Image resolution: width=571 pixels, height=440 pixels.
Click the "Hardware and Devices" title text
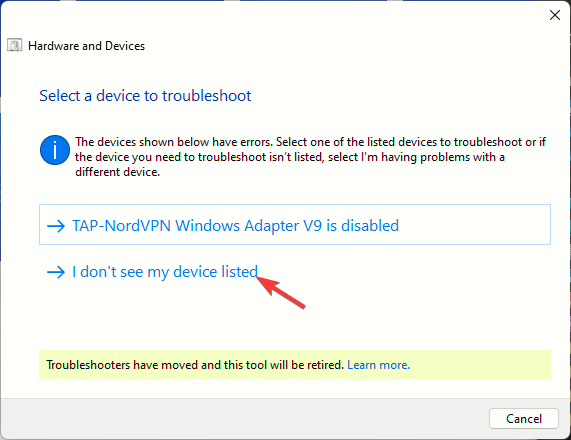pos(86,46)
